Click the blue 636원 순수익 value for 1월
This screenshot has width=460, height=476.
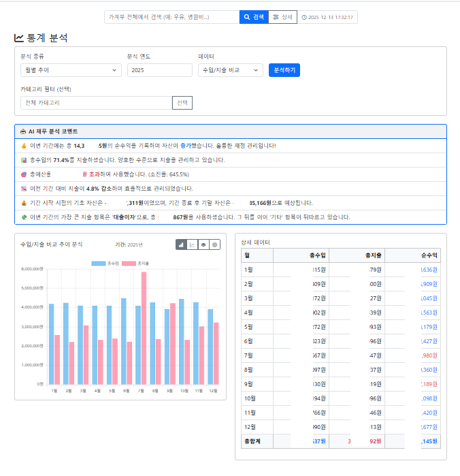click(429, 270)
